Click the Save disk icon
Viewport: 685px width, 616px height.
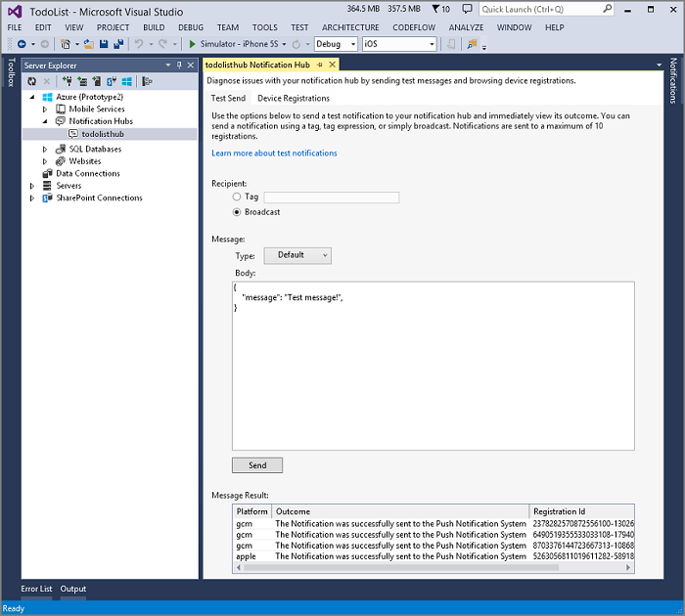pos(104,44)
